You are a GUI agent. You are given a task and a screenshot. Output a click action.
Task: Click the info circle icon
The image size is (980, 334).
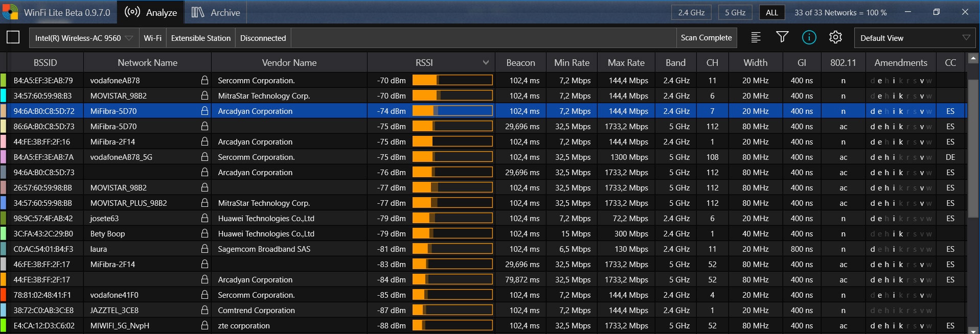(x=809, y=37)
